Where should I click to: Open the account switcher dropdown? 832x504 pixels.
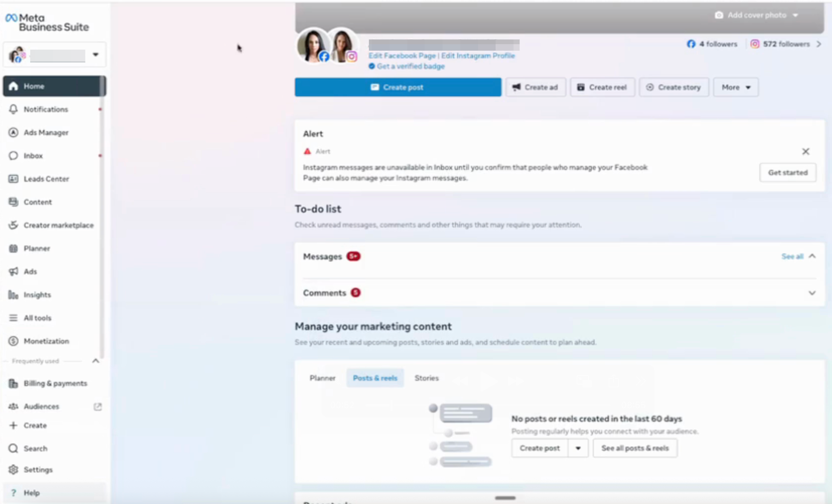tap(55, 55)
